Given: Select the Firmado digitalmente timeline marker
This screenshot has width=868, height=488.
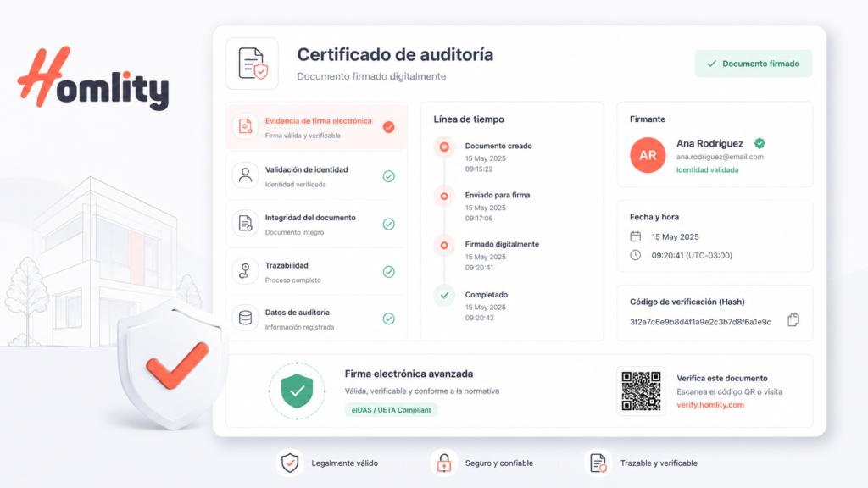Looking at the screenshot, I should pyautogui.click(x=444, y=245).
